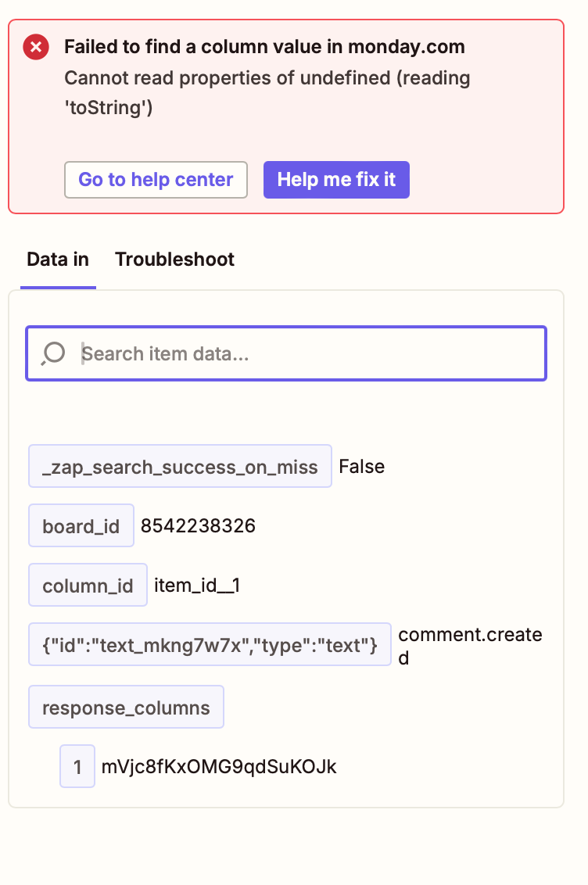The height and width of the screenshot is (885, 588).
Task: Click the toString error description text
Action: pos(267,92)
